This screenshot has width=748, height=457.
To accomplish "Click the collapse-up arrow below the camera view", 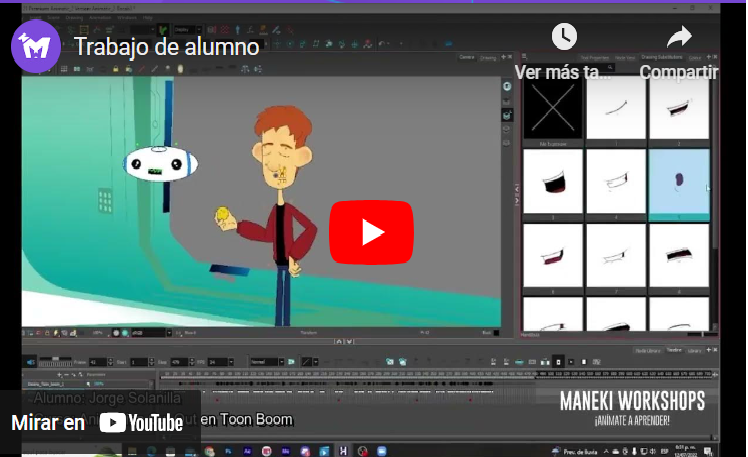I will (339, 342).
